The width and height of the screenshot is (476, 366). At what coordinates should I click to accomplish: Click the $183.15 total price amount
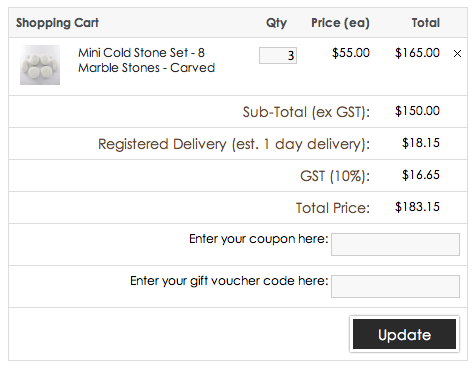pos(417,207)
